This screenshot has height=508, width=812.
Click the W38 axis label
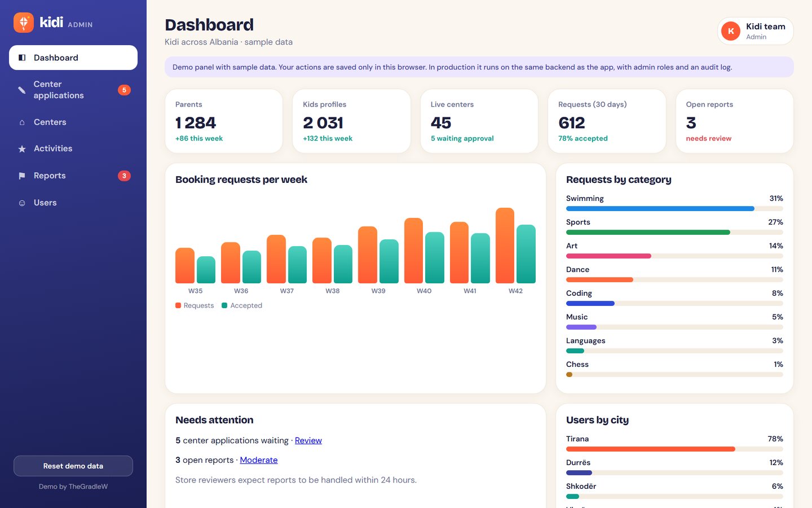(x=333, y=291)
